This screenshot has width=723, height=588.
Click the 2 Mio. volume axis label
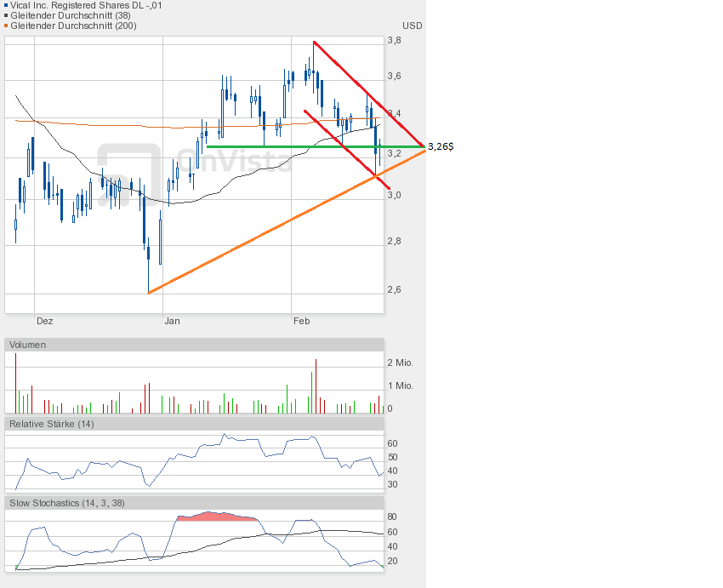pos(400,363)
